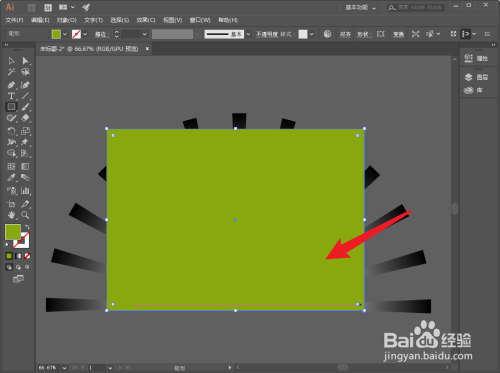Screen dimensions: 500x373
Task: Select the Selection tool (black arrow outline)
Action: tap(11, 61)
